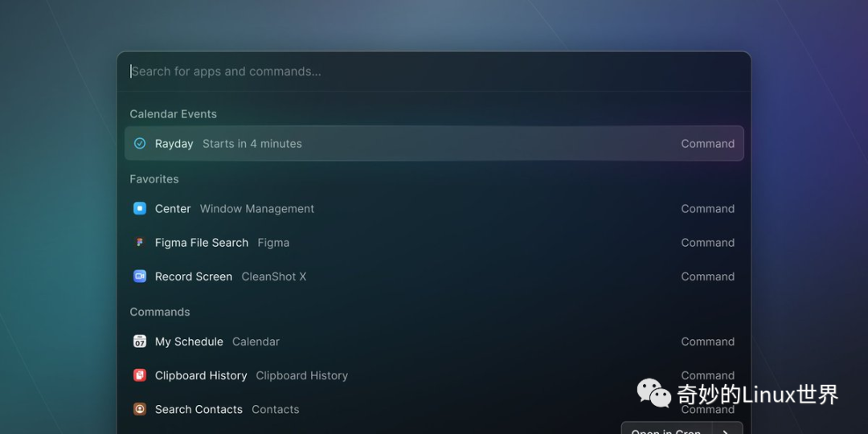Viewport: 868px width, 434px height.
Task: Open the Figma File Search command
Action: pos(434,243)
